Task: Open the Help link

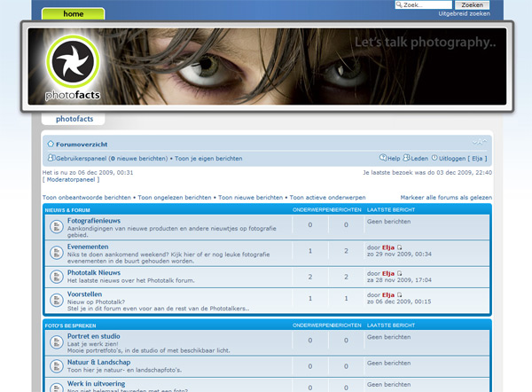Action: click(x=394, y=159)
